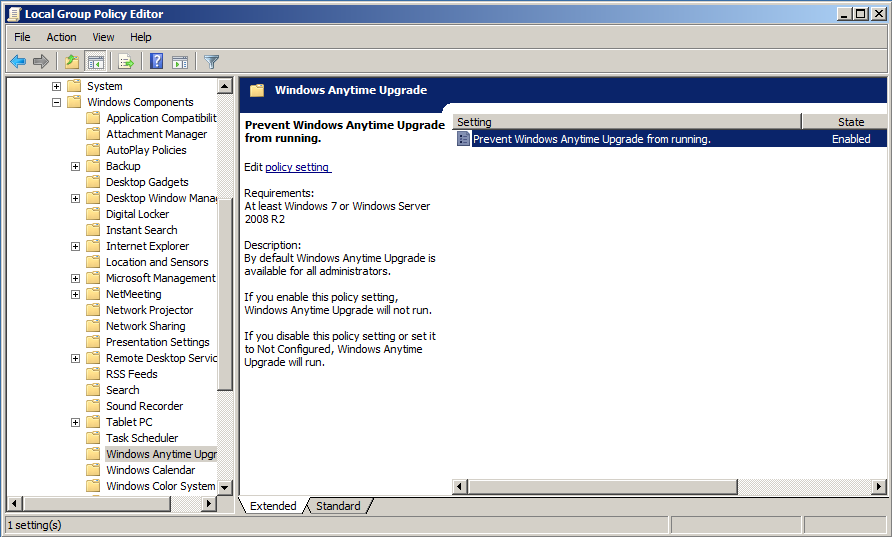Viewport: 892px width, 537px height.
Task: Click folder icon next to Windows Calendar
Action: (93, 470)
